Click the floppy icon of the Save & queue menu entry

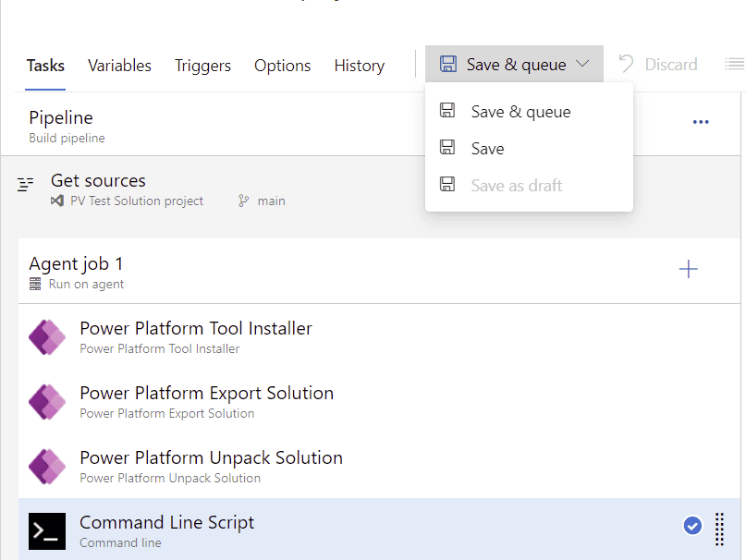pyautogui.click(x=447, y=110)
